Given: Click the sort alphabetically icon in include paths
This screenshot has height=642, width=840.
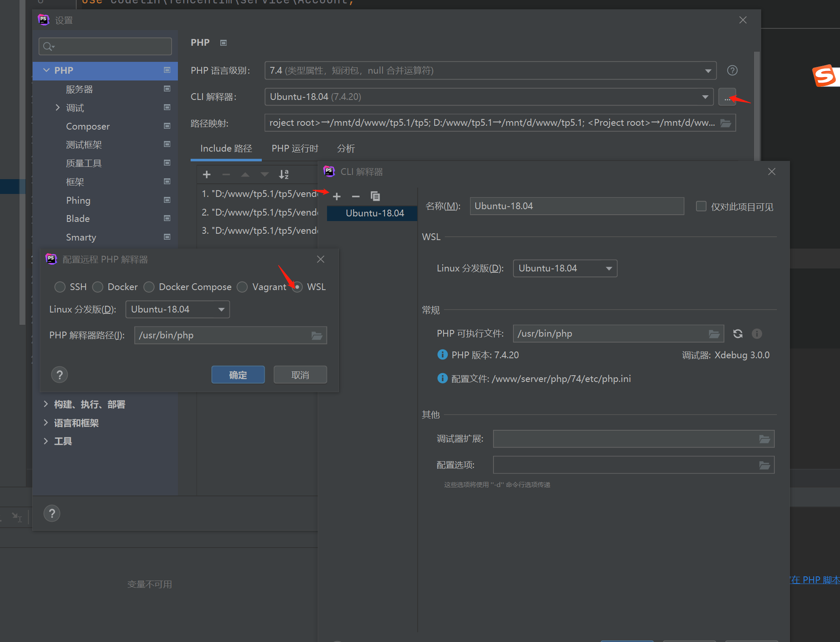Looking at the screenshot, I should [x=284, y=174].
